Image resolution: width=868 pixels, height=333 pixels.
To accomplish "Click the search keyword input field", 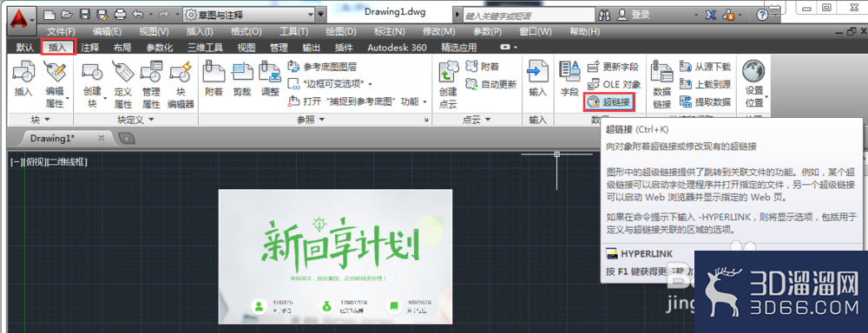I will click(x=528, y=15).
